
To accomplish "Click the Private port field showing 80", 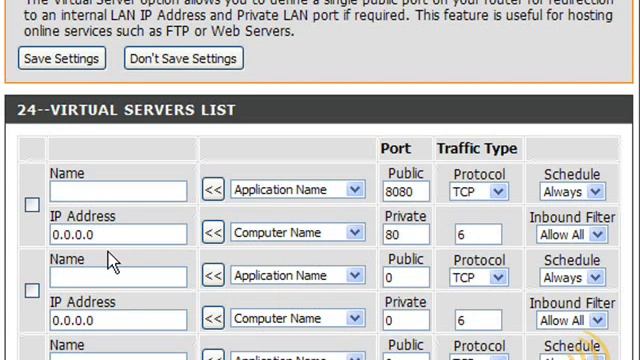I will tap(406, 235).
